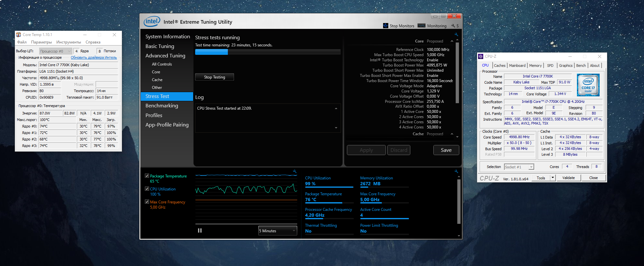The width and height of the screenshot is (644, 266).
Task: Open App-Profile Pairing section
Action: pyautogui.click(x=167, y=125)
